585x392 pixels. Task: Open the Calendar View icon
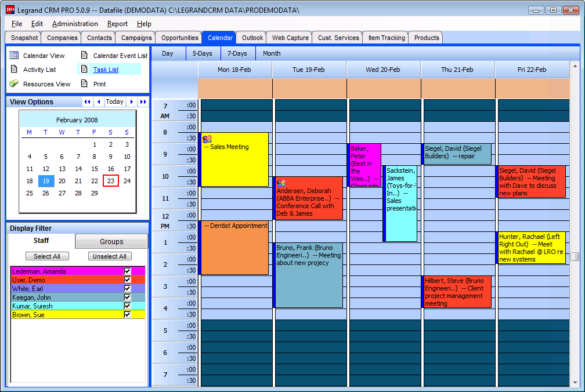point(14,55)
